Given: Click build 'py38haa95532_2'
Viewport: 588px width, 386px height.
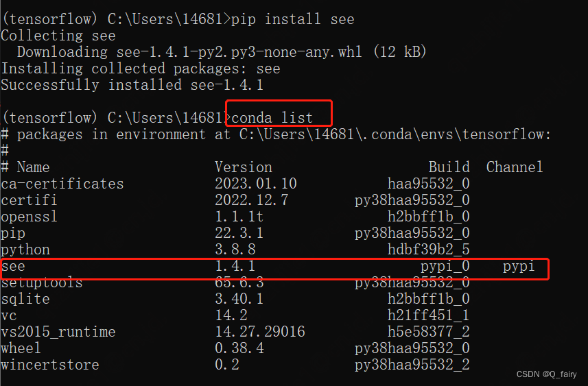Looking at the screenshot, I should [412, 365].
